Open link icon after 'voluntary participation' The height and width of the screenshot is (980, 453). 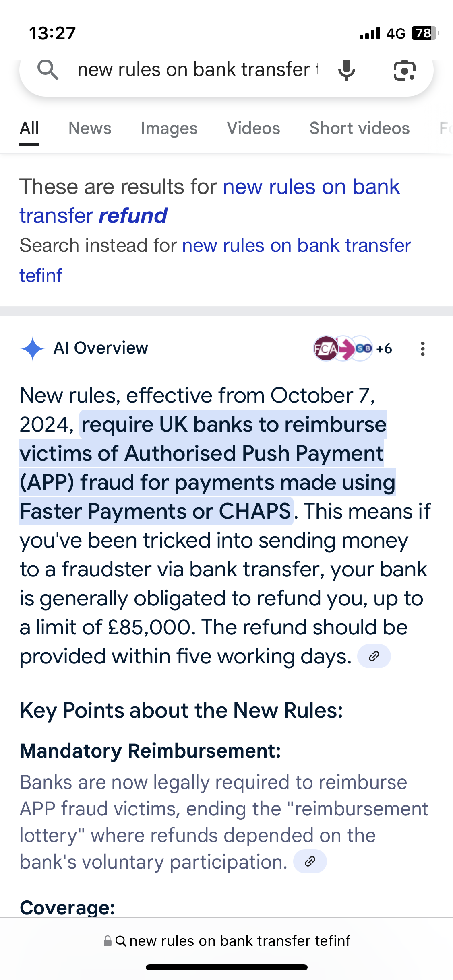310,861
